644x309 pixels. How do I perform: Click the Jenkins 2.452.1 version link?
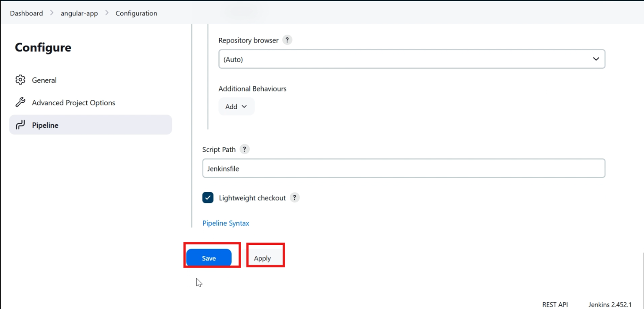(x=610, y=304)
